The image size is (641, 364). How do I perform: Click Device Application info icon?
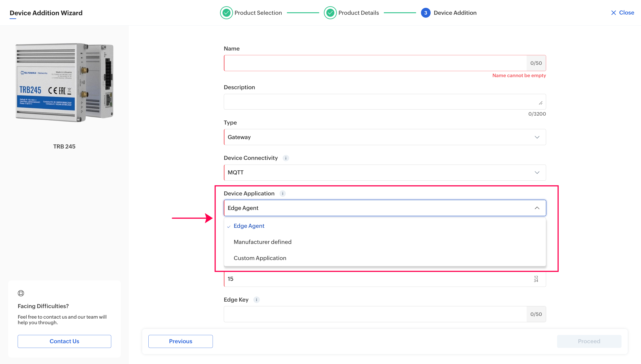(x=282, y=193)
